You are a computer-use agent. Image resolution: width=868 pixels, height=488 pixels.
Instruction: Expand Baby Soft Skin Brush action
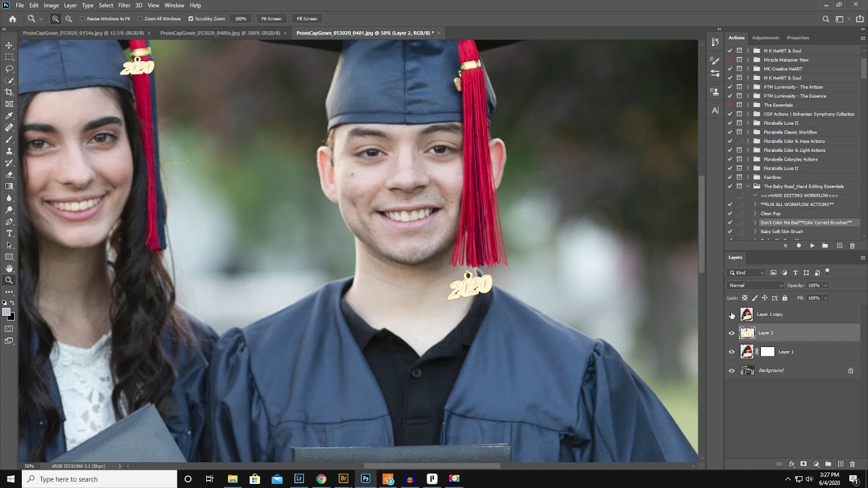[755, 232]
